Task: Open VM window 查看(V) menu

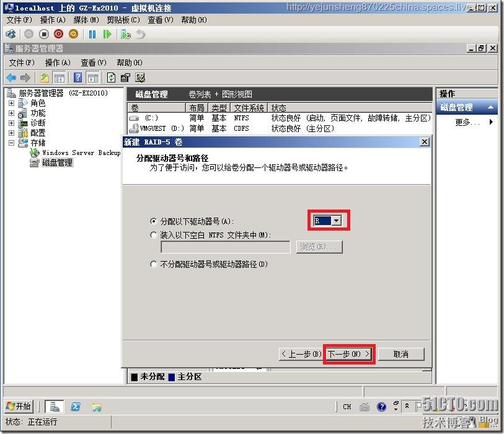Action: click(161, 20)
